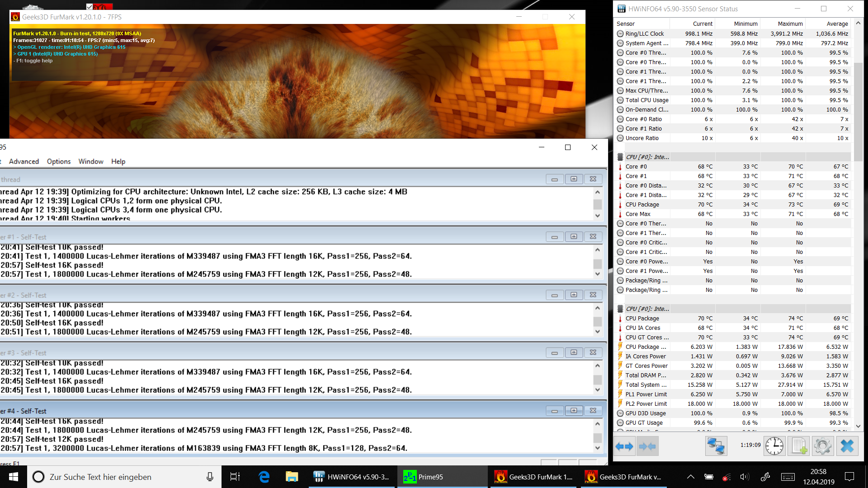Open HWiNFO network remote monitoring icon
The width and height of the screenshot is (868, 488).
[x=716, y=446]
